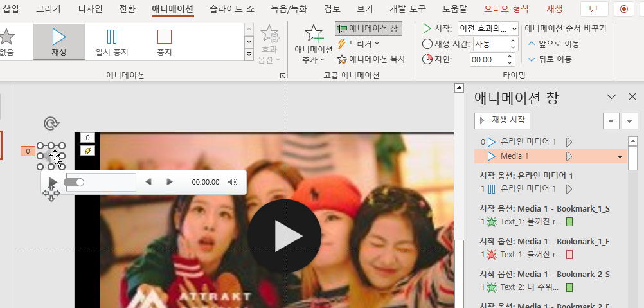644x308 pixels.
Task: Adjust the Delay (지연) stepper arrows
Action: point(510,60)
